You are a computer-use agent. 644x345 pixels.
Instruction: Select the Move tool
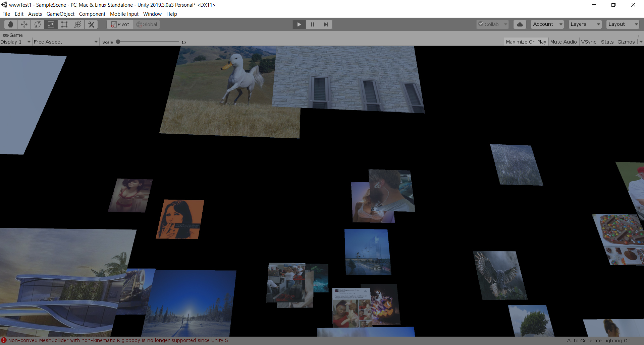pos(24,24)
